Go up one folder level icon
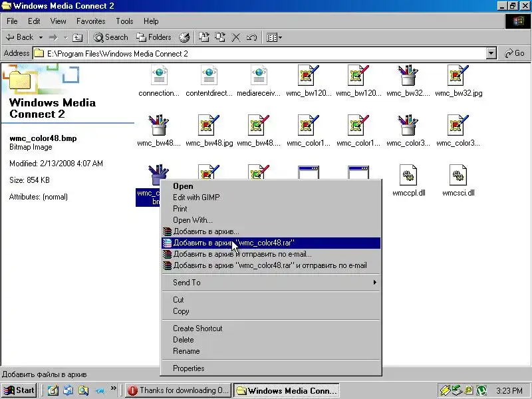 [78, 37]
